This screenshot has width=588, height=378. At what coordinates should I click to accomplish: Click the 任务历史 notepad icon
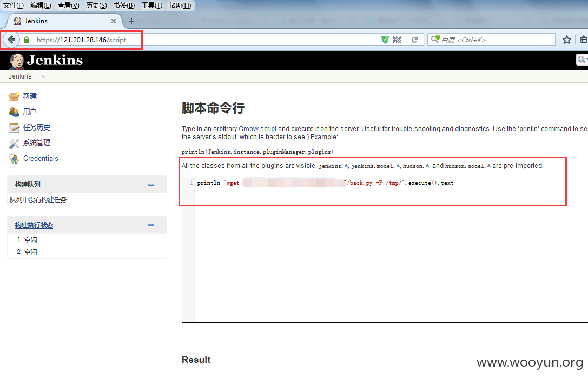pos(14,128)
